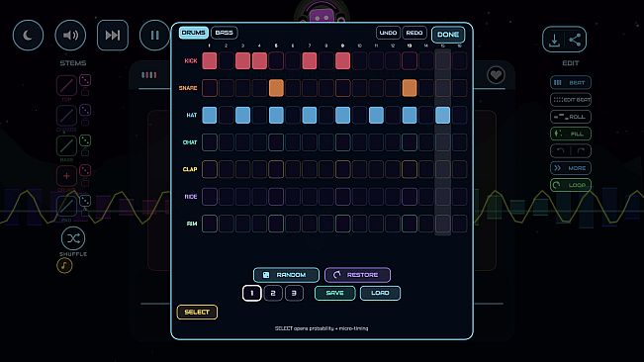644x362 pixels.
Task: Turn off the kick on step 1
Action: pos(210,60)
